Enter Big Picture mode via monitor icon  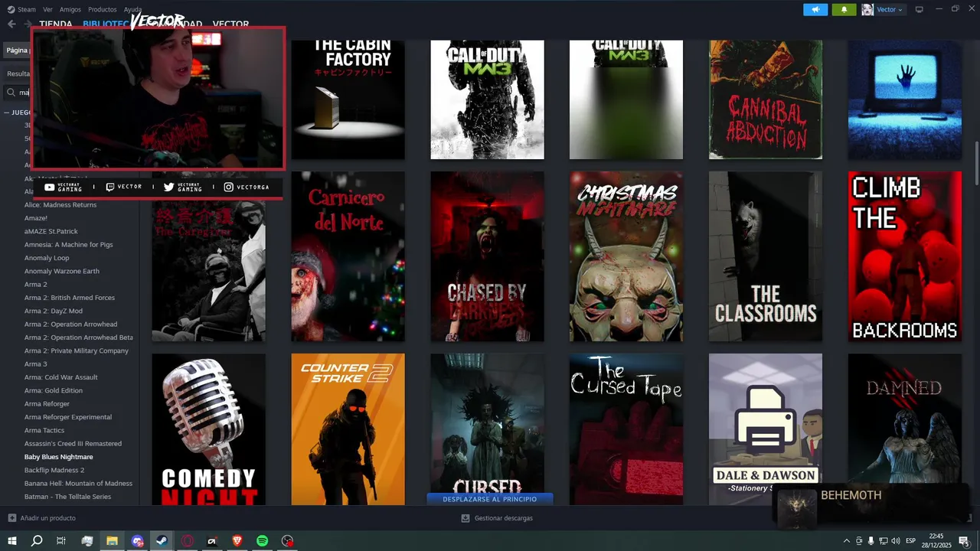(x=920, y=9)
